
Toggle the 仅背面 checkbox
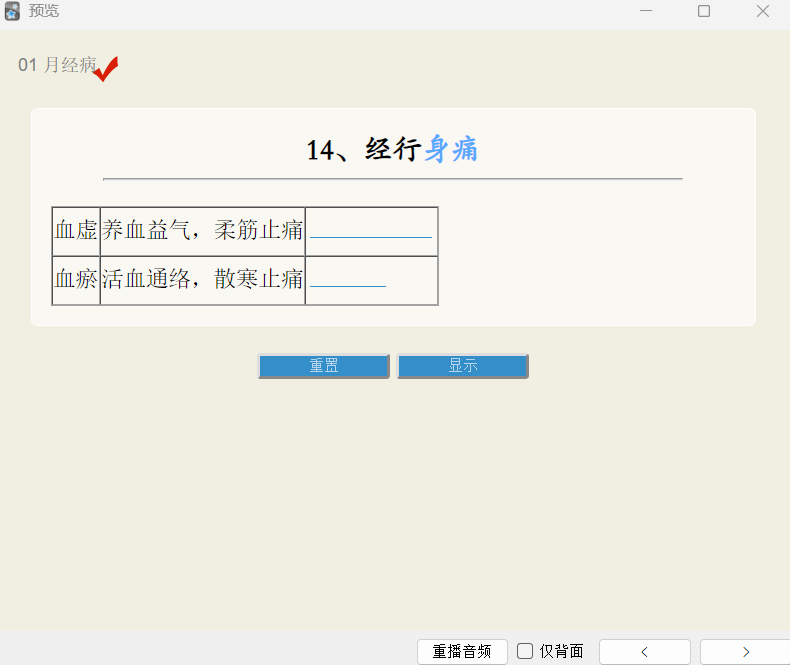(x=525, y=651)
